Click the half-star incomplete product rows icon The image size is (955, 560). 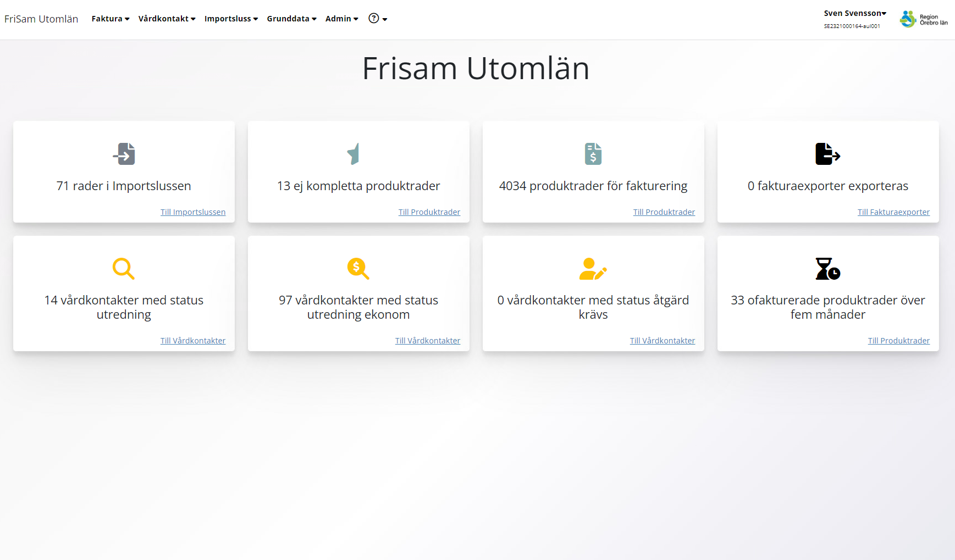tap(354, 154)
